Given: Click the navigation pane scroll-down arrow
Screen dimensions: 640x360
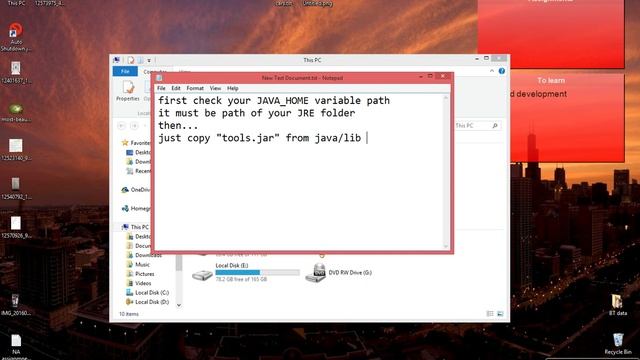Looking at the screenshot, I should click(179, 305).
